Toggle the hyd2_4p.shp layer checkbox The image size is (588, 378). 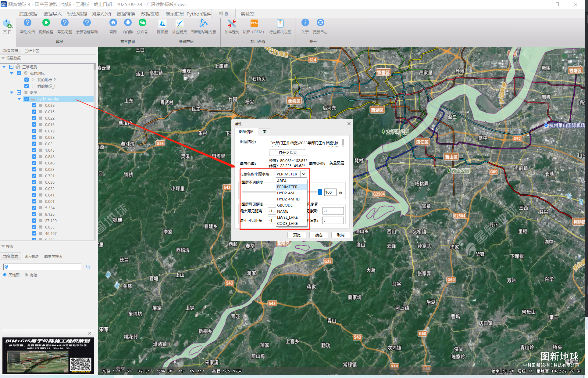click(27, 99)
